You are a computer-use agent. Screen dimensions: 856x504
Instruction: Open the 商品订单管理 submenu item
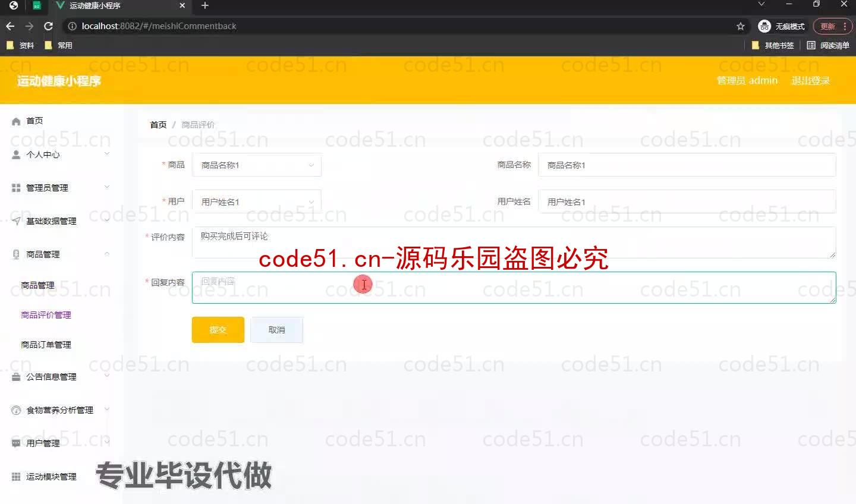click(46, 345)
